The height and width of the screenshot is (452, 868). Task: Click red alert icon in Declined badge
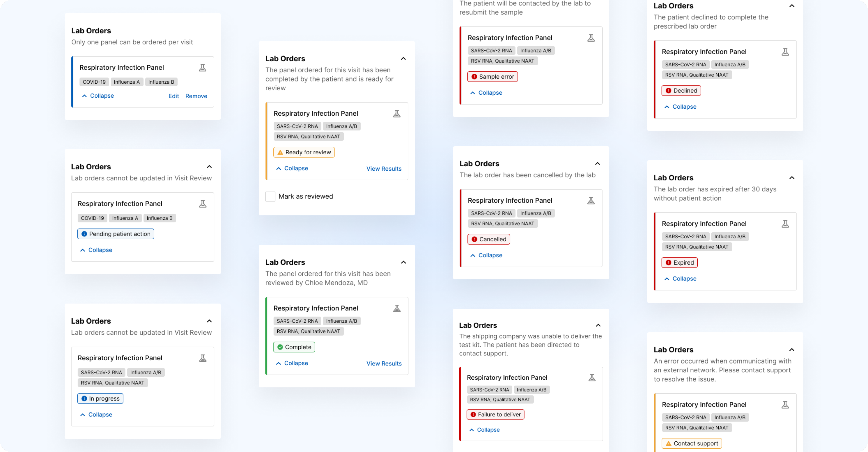pos(669,91)
